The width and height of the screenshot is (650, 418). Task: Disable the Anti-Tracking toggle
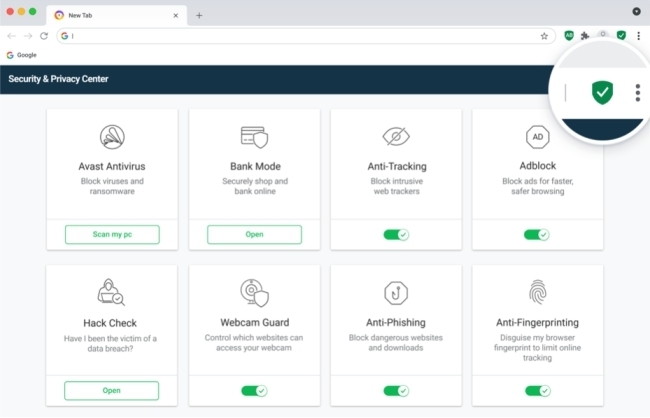(396, 234)
